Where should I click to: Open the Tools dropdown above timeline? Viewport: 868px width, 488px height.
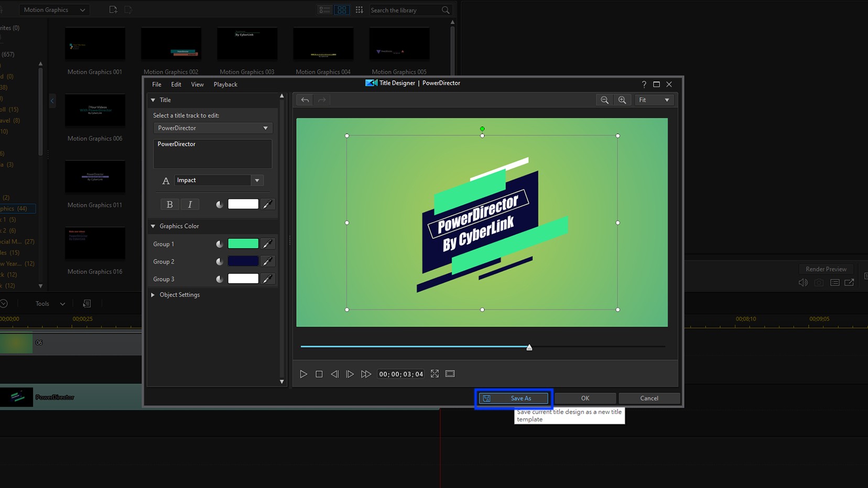pyautogui.click(x=50, y=303)
